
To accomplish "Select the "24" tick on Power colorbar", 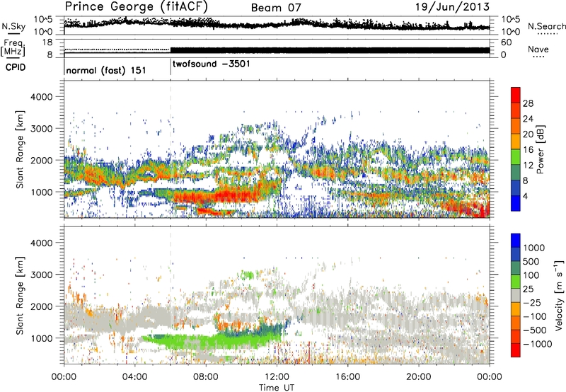I will tap(528, 119).
